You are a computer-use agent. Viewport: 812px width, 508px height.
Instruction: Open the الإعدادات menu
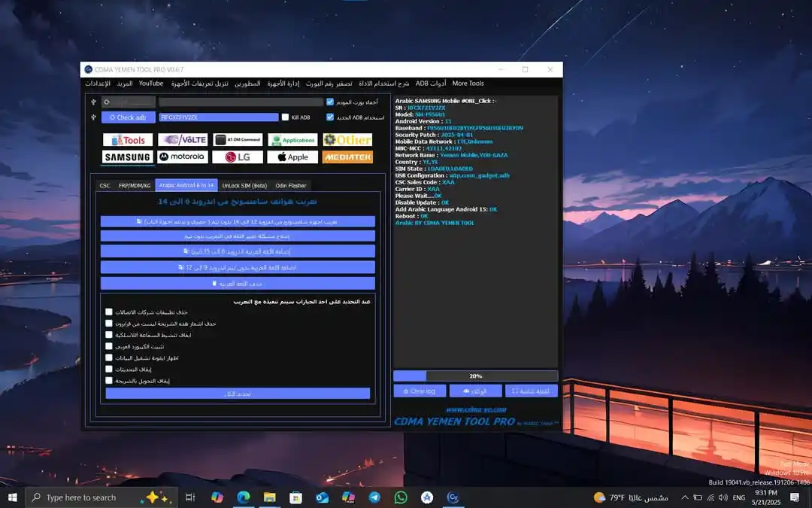click(x=98, y=84)
